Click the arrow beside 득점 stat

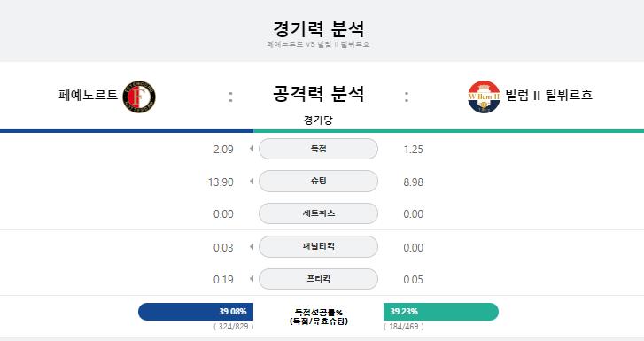[252, 149]
